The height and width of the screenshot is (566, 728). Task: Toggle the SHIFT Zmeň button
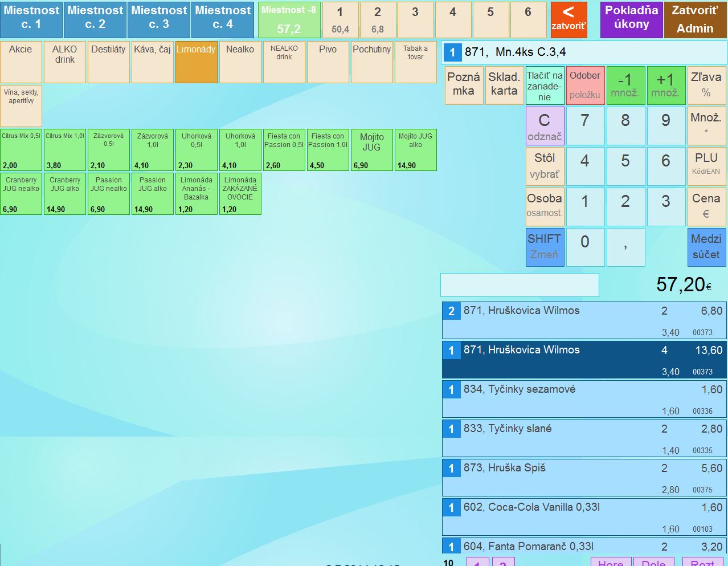545,247
